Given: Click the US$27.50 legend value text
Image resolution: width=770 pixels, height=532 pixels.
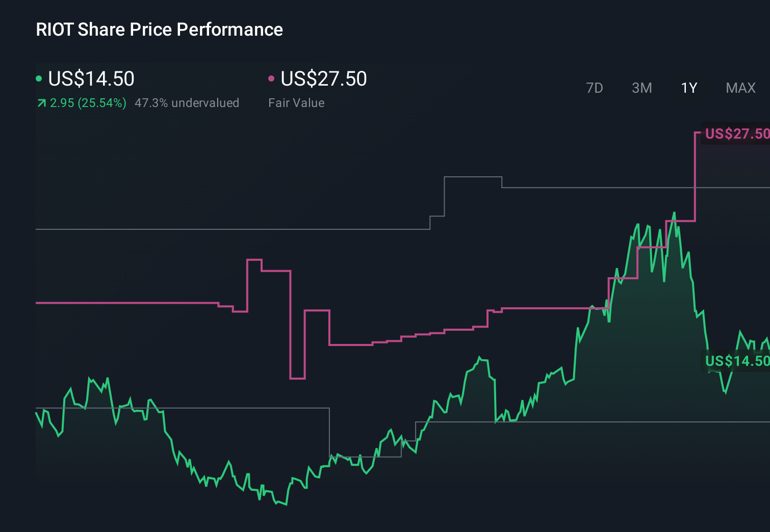Looking at the screenshot, I should (x=323, y=78).
